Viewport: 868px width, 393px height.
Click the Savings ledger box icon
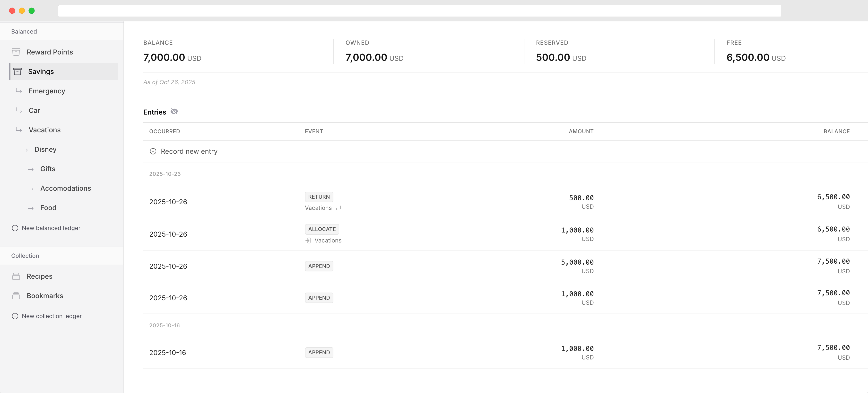tap(17, 71)
